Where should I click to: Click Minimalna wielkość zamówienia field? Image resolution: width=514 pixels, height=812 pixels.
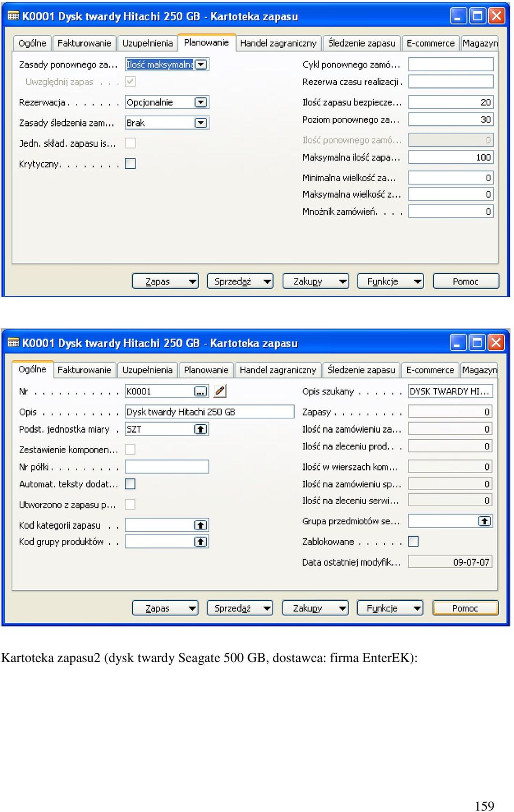click(x=451, y=177)
